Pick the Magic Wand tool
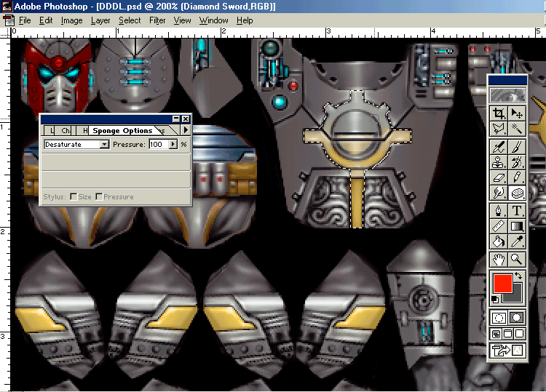Image resolution: width=546 pixels, height=392 pixels. point(517,129)
